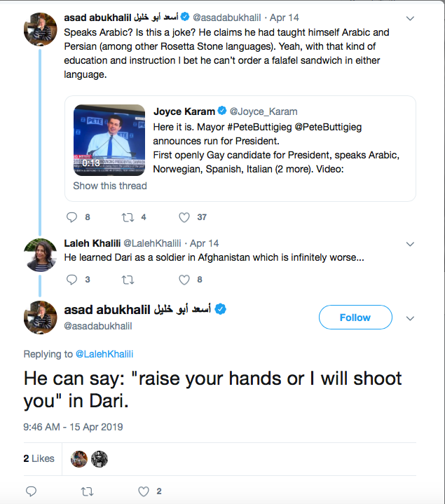Open the @LalehKhalili mention in reply line
This screenshot has width=445, height=504.
pos(105,354)
